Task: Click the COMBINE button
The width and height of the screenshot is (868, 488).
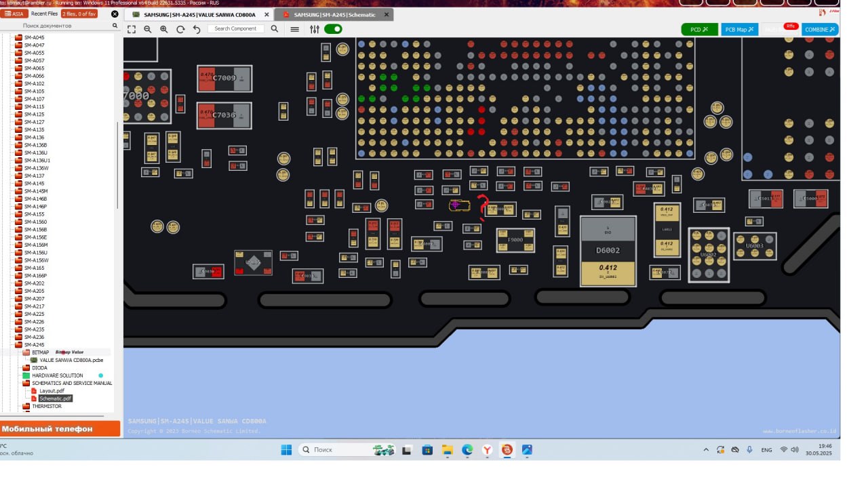Action: 820,29
